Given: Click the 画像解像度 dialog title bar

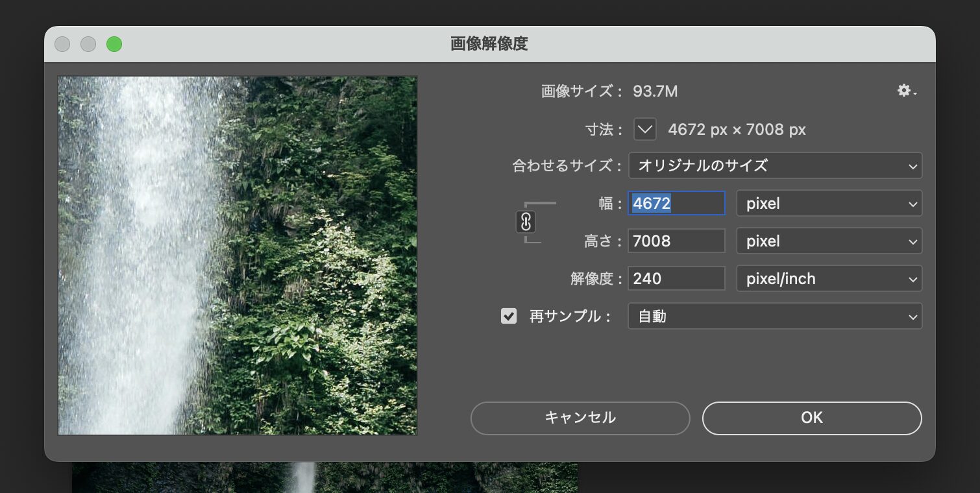Looking at the screenshot, I should [489, 44].
